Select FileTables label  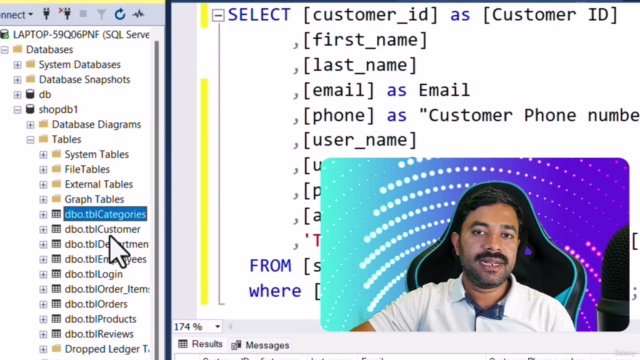click(87, 169)
